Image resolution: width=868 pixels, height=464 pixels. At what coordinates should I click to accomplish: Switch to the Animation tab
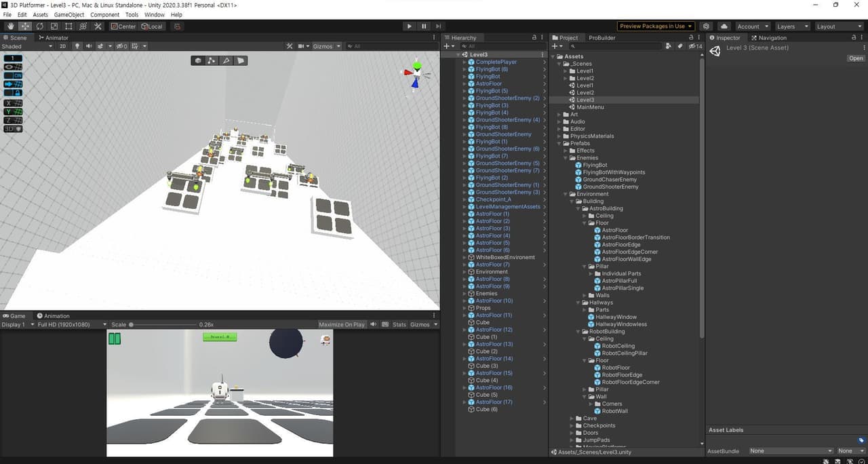coord(54,316)
